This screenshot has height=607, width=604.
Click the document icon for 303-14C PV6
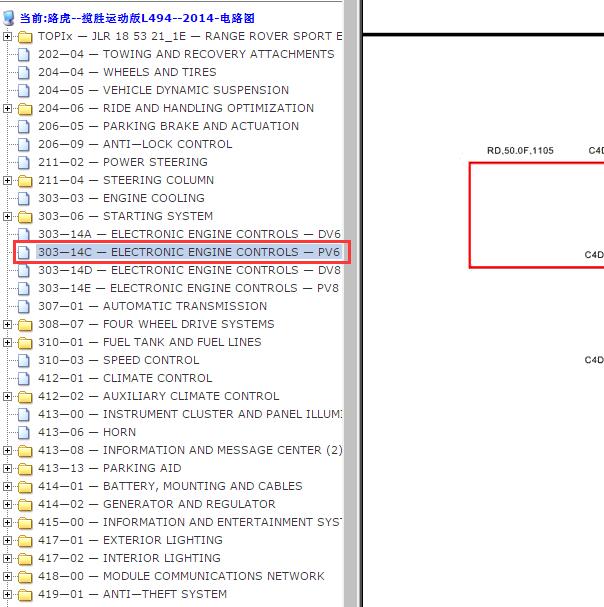(24, 252)
